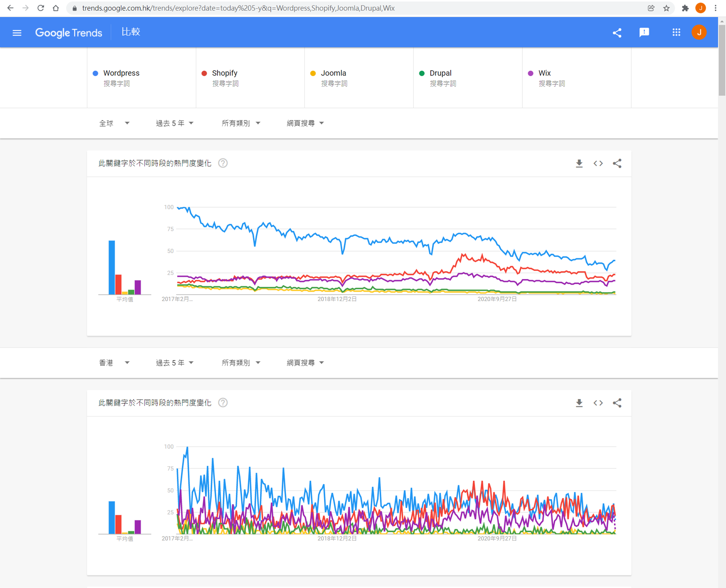Open embed code for the worldwide chart
Screen dimensions: 726x588
tap(598, 164)
